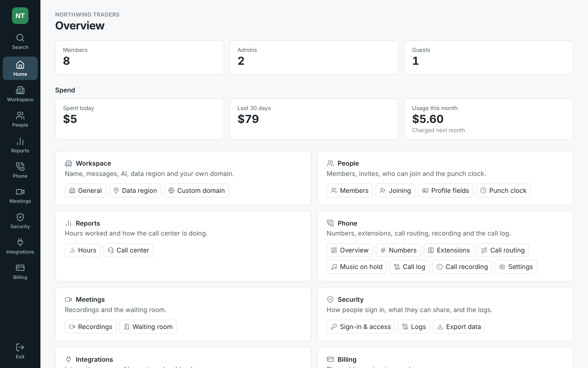Open the Call center report chip
The width and height of the screenshot is (588, 368).
(x=129, y=250)
